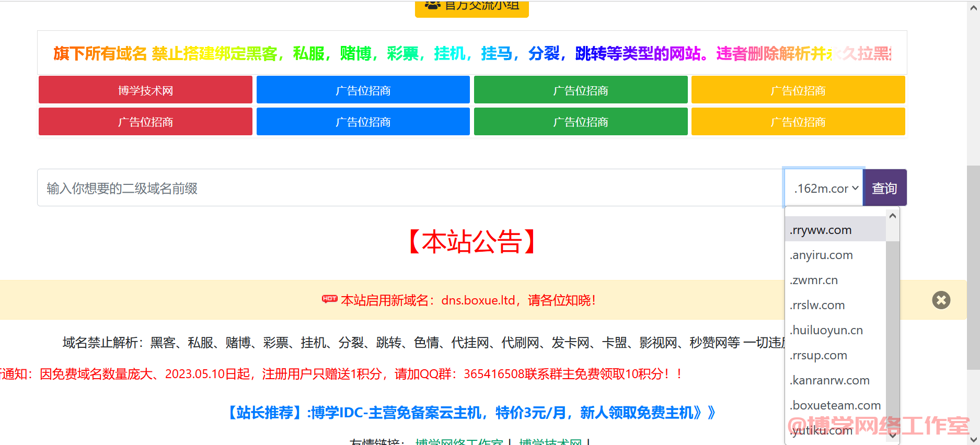Click the blue 广告位招商 button in the second row

coord(363,122)
